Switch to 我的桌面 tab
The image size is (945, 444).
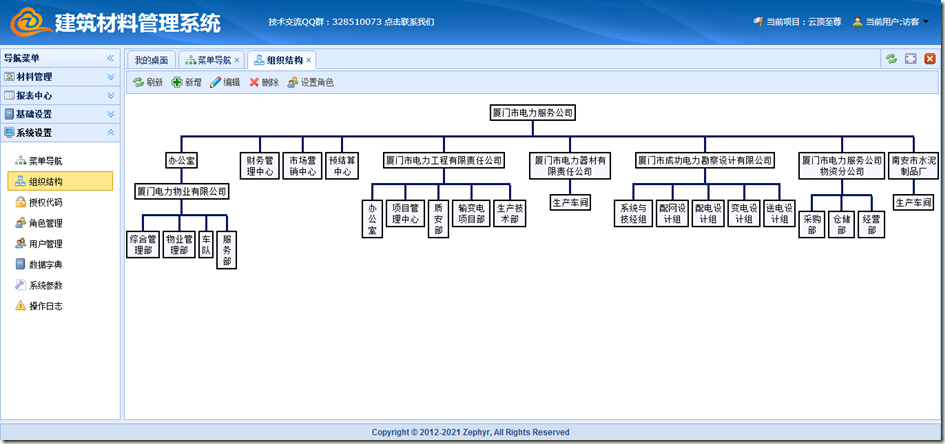[151, 60]
